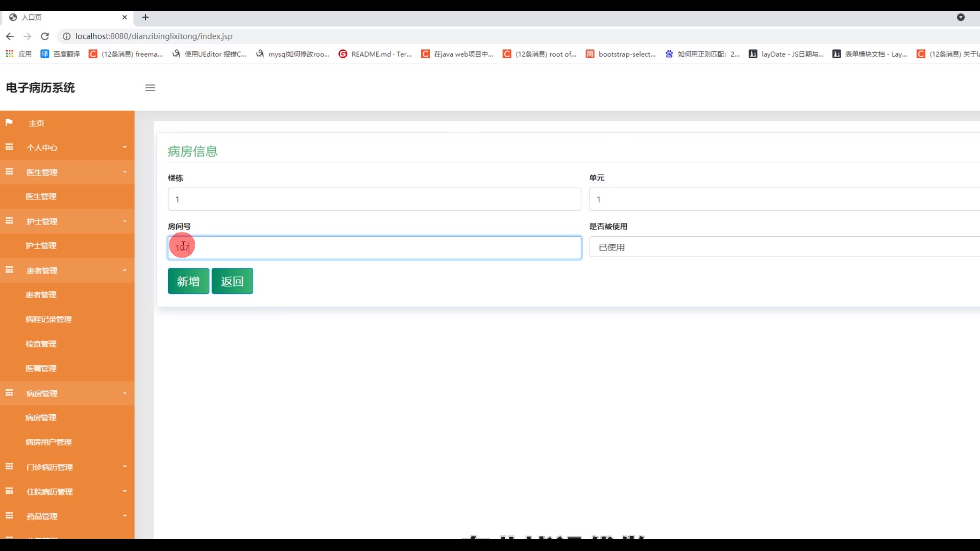Click the site info icon in the address bar
Image resolution: width=980 pixels, height=551 pixels.
[66, 36]
